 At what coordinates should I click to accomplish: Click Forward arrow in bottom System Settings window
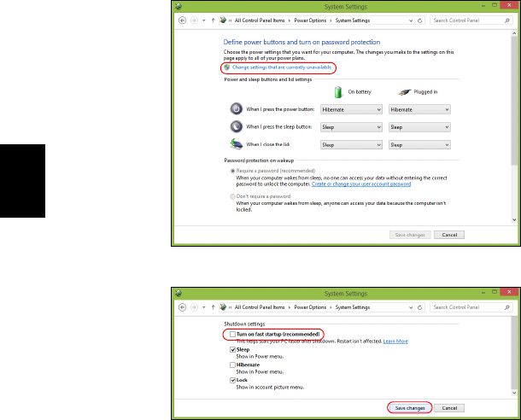(x=194, y=307)
